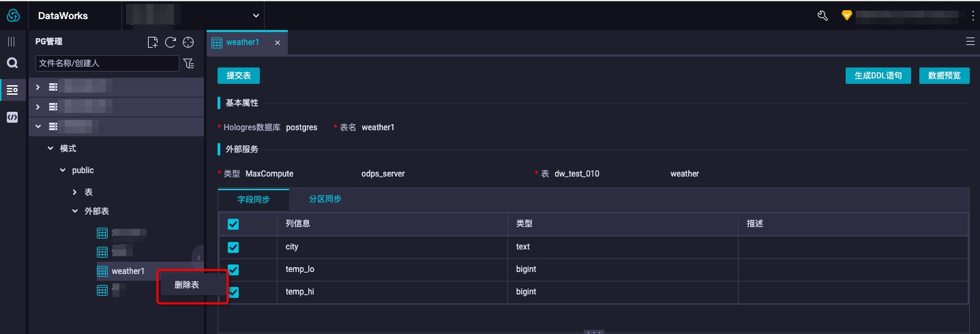Uncheck the city column checkbox
The height and width of the screenshot is (334, 980).
[x=233, y=247]
